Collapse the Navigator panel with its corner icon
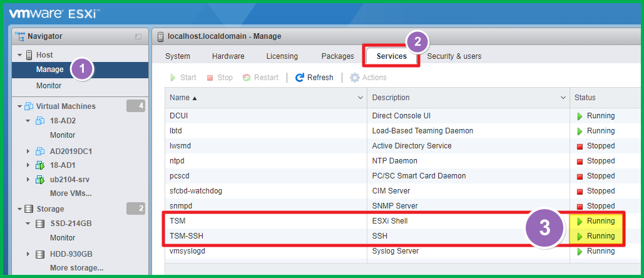 point(138,36)
